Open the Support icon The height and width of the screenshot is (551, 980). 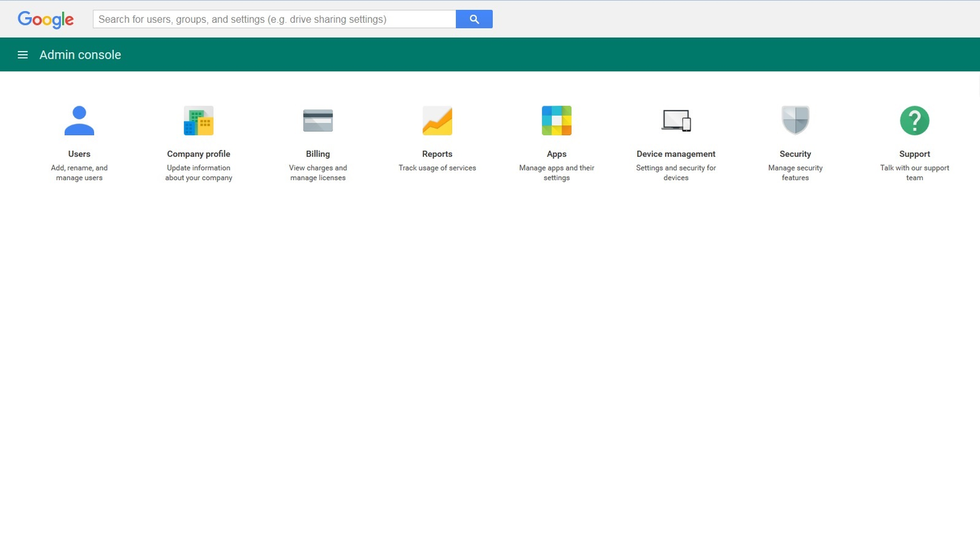914,120
